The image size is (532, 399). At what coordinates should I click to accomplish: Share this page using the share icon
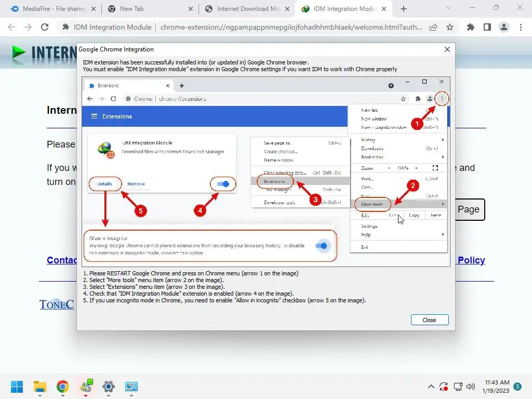click(x=433, y=27)
